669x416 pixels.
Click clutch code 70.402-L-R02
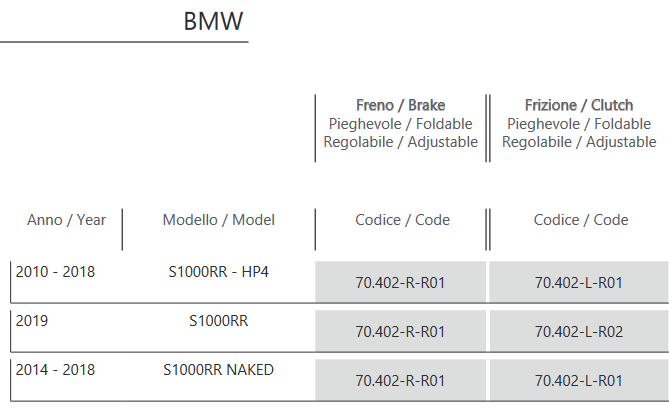tap(579, 332)
